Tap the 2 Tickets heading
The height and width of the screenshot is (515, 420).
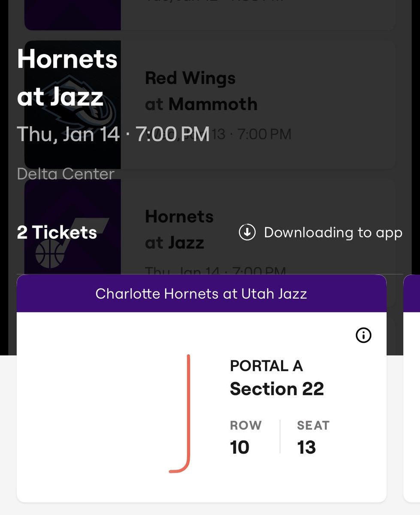coord(57,232)
